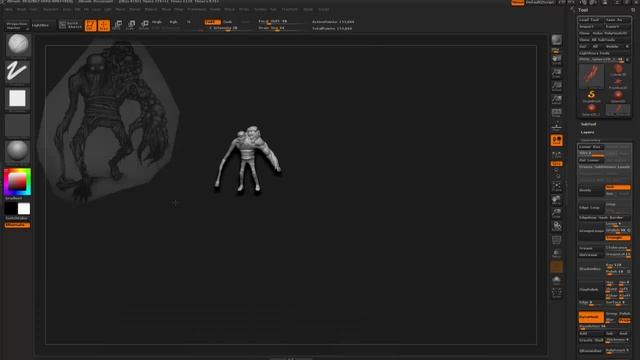Toggle DynaMesh Project option
Viewport: 640px width, 360px height.
(624, 320)
